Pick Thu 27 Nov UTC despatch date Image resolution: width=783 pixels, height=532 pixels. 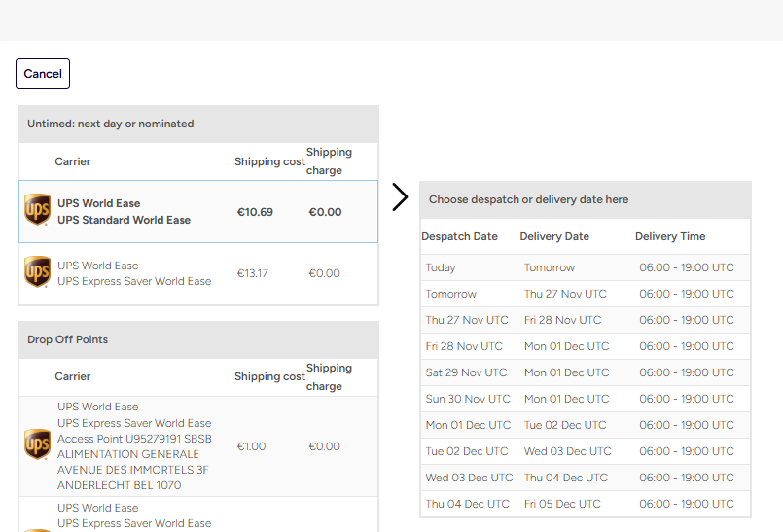pyautogui.click(x=467, y=320)
